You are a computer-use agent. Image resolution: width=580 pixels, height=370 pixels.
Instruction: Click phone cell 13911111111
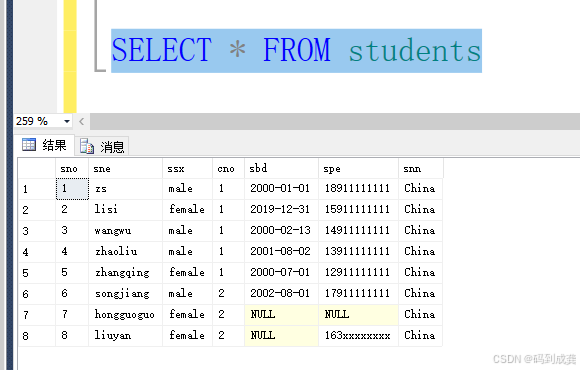point(358,252)
